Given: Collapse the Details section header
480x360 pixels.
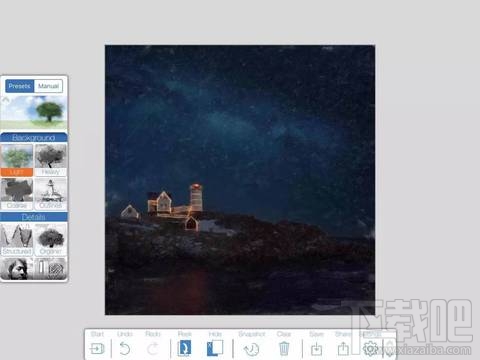Looking at the screenshot, I should coord(34,217).
